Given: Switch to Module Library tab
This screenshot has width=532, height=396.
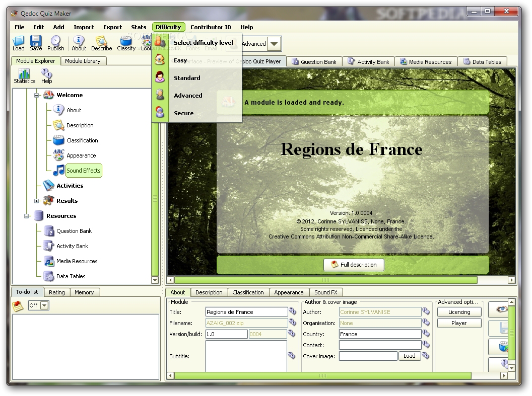Looking at the screenshot, I should (x=83, y=61).
